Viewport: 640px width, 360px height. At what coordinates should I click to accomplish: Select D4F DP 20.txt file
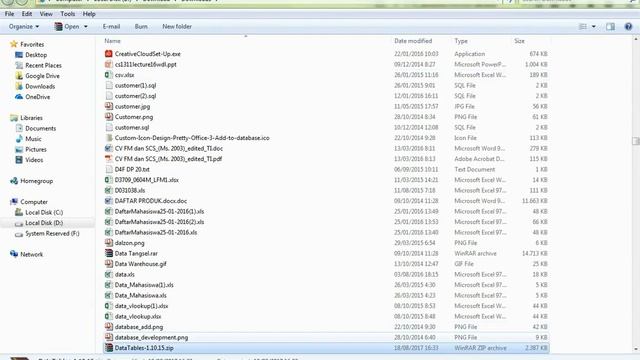click(132, 169)
